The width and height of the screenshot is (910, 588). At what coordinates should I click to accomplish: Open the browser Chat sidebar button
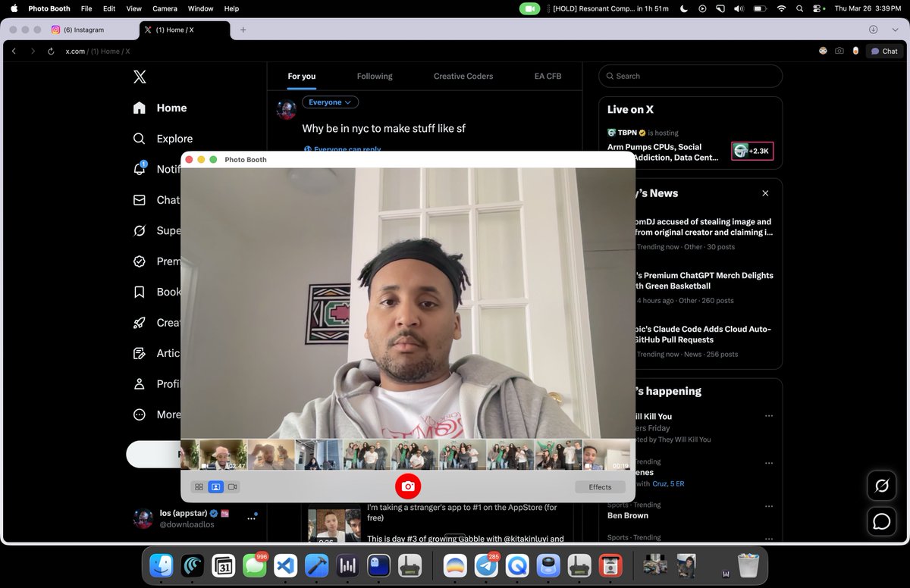(x=884, y=51)
